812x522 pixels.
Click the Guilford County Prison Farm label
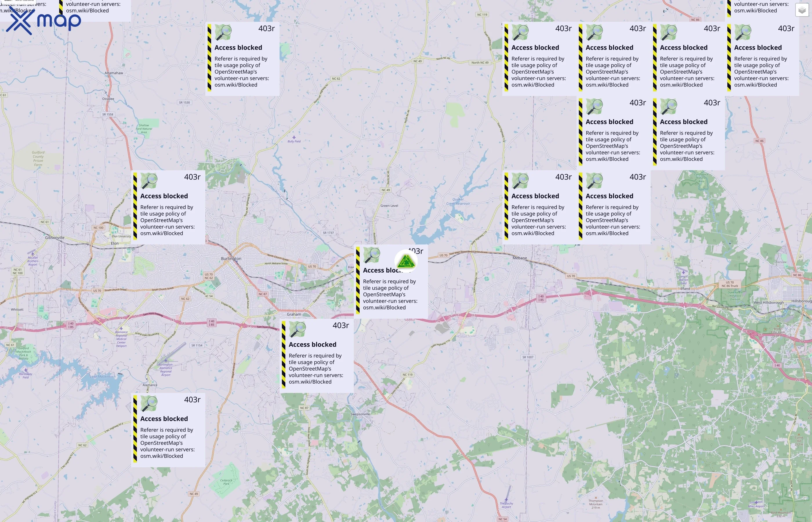coord(38,159)
